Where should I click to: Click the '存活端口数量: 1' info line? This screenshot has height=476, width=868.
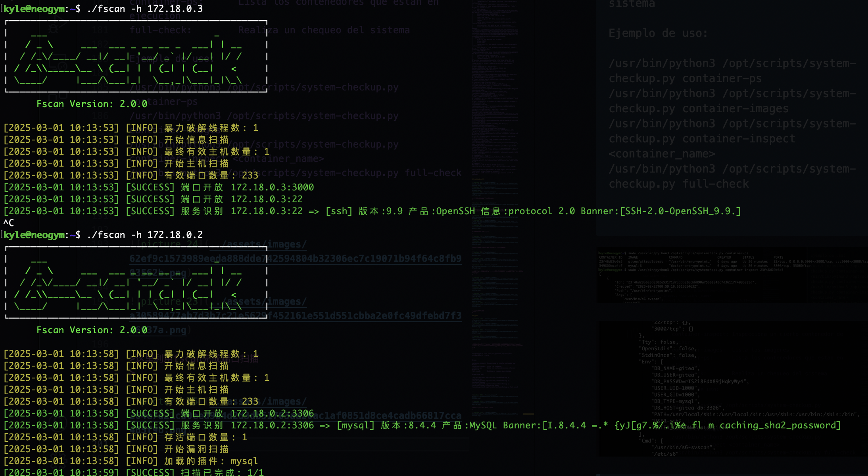pyautogui.click(x=205, y=437)
